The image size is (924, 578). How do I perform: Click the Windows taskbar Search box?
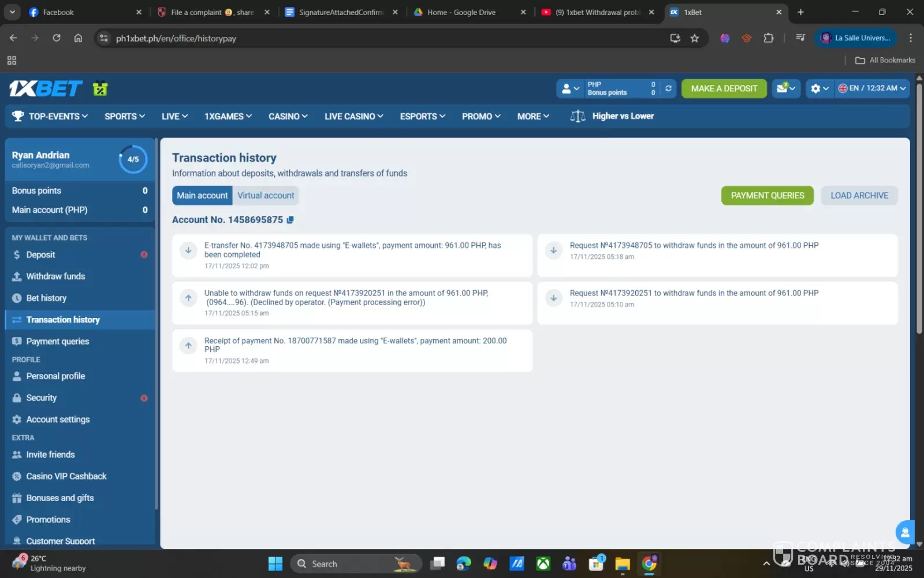(346, 564)
